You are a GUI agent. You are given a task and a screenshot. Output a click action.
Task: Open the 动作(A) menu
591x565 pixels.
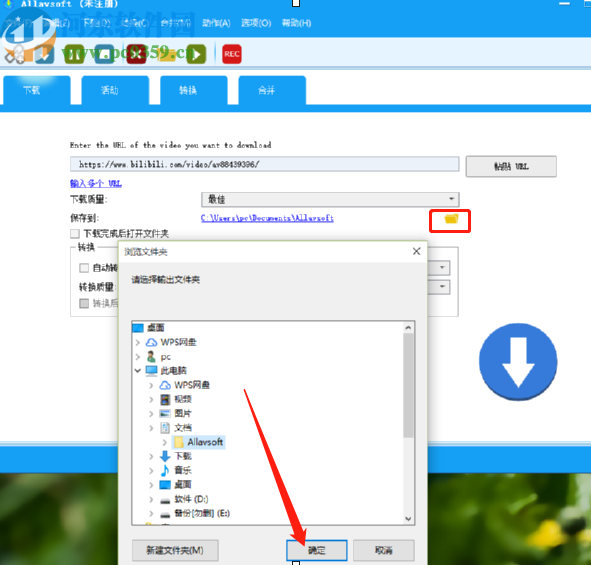pos(216,23)
